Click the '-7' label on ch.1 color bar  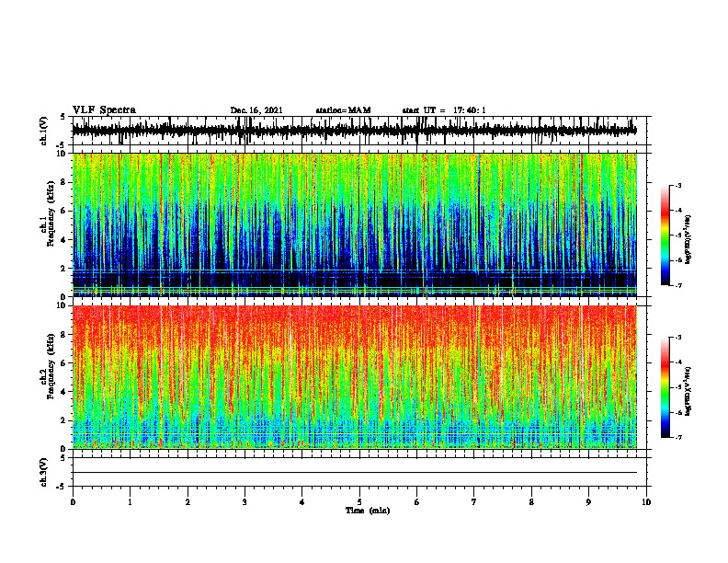[x=677, y=285]
